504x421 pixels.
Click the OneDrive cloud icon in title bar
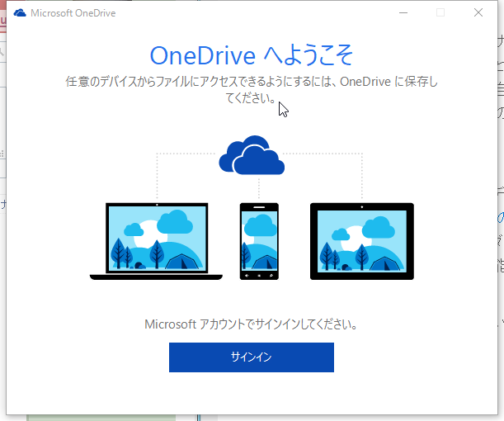click(20, 13)
